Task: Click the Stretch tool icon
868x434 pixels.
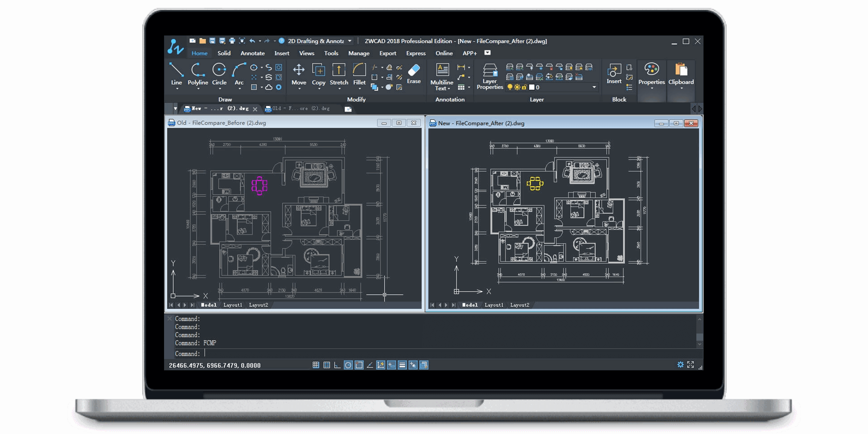Action: coord(339,73)
